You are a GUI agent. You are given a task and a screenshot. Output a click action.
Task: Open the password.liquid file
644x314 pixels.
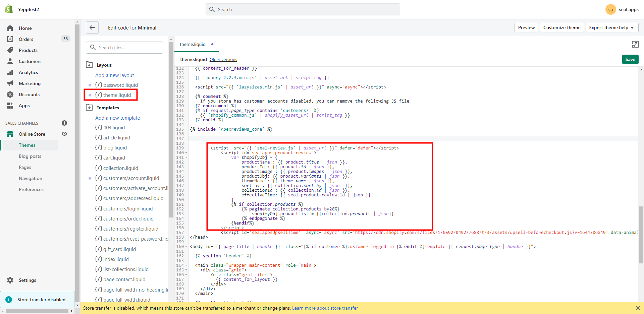(116, 85)
